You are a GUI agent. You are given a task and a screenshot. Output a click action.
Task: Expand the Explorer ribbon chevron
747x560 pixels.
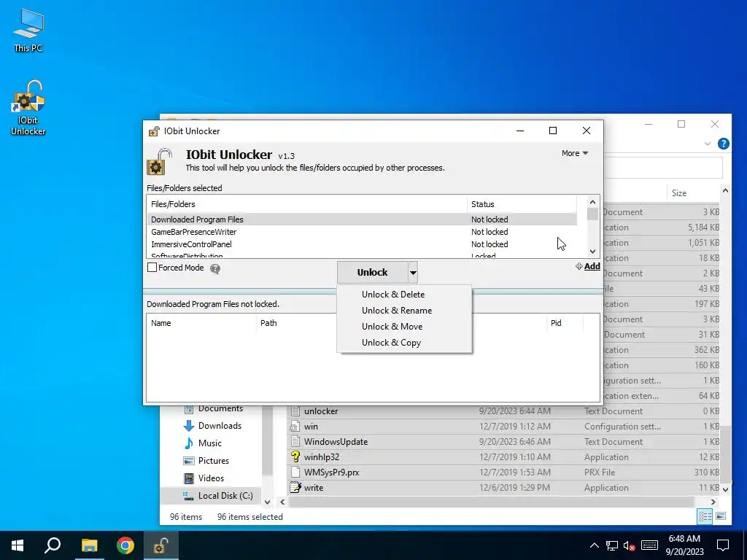[x=708, y=144]
